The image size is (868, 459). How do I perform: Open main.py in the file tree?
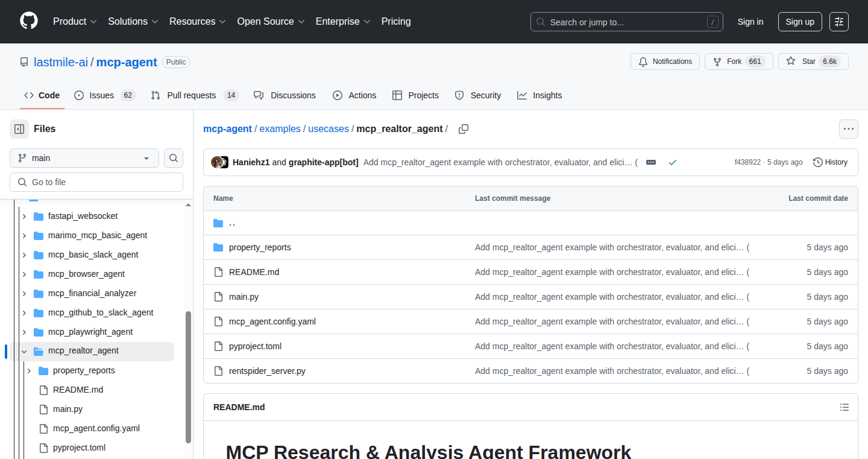pyautogui.click(x=68, y=409)
